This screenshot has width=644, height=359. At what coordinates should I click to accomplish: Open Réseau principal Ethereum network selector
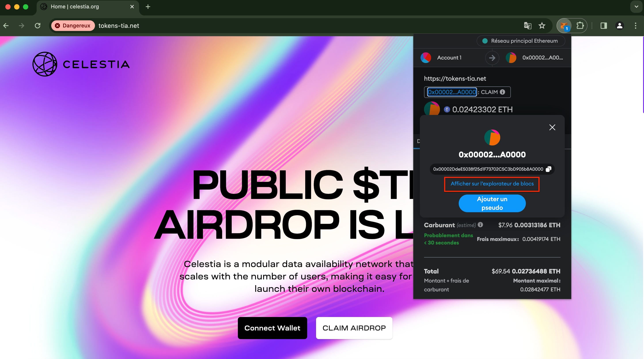pyautogui.click(x=521, y=41)
